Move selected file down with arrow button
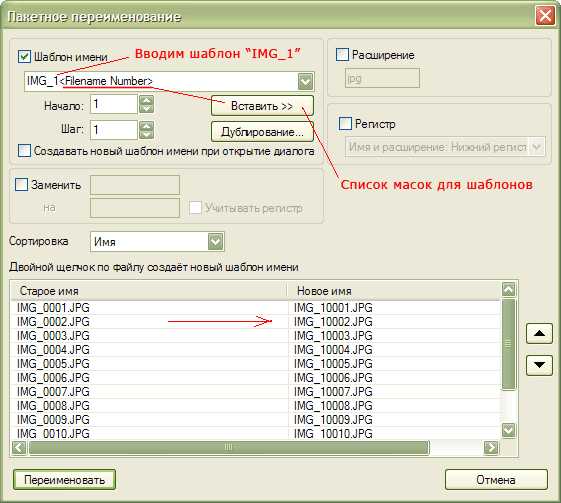Image resolution: width=561 pixels, height=503 pixels. pos(539,365)
